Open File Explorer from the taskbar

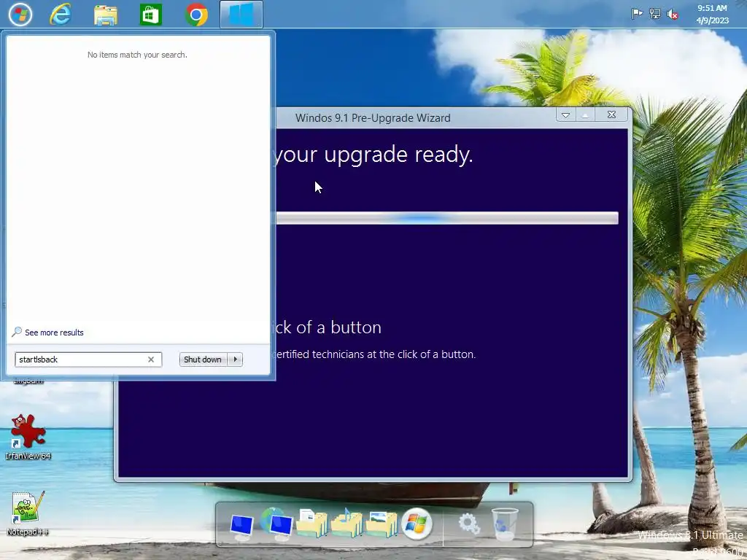point(105,15)
